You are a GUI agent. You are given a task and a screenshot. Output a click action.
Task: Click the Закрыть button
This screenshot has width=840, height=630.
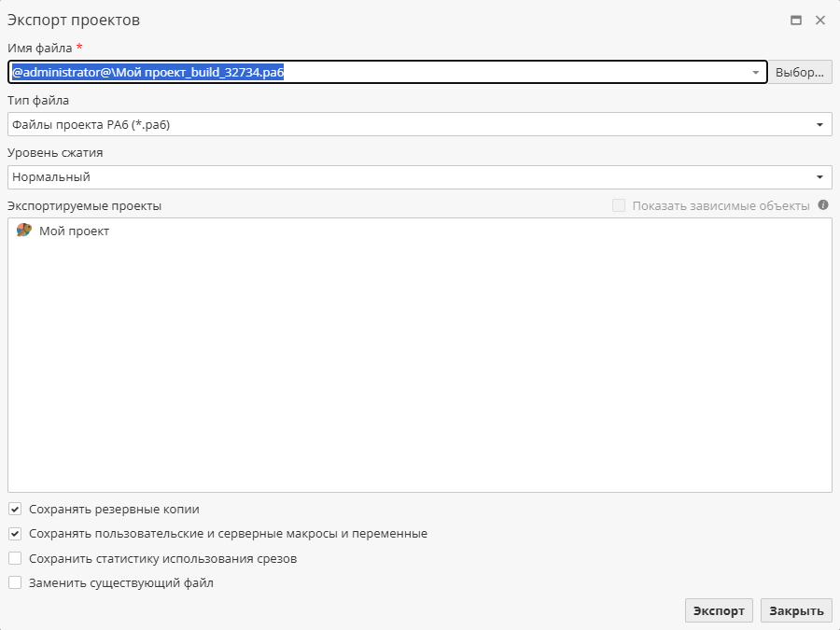point(796,610)
